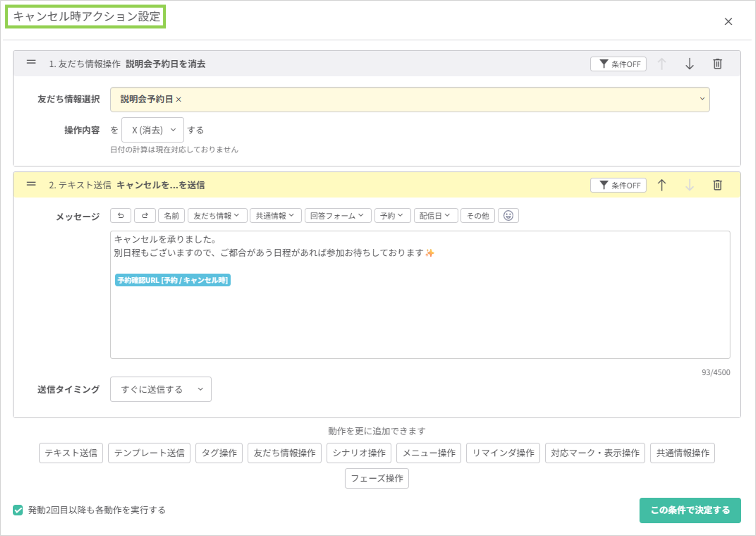The height and width of the screenshot is (536, 756).
Task: Add a タグ操作 action
Action: click(x=219, y=453)
